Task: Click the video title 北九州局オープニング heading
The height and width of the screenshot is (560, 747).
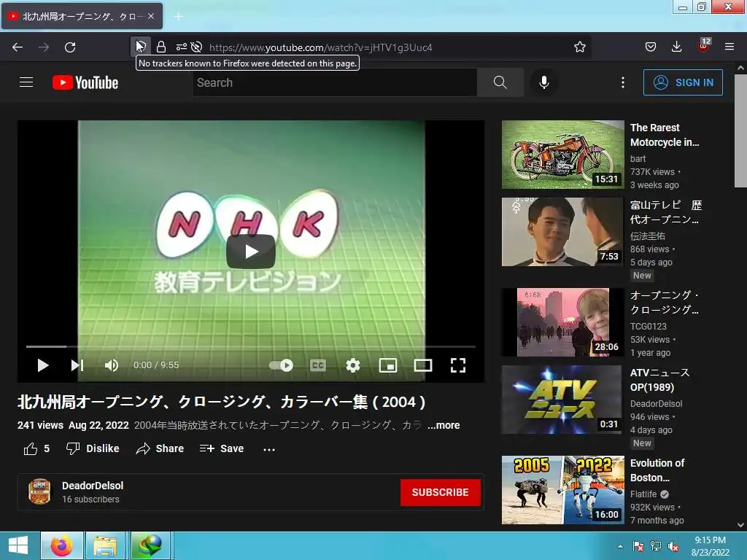Action: [x=221, y=402]
